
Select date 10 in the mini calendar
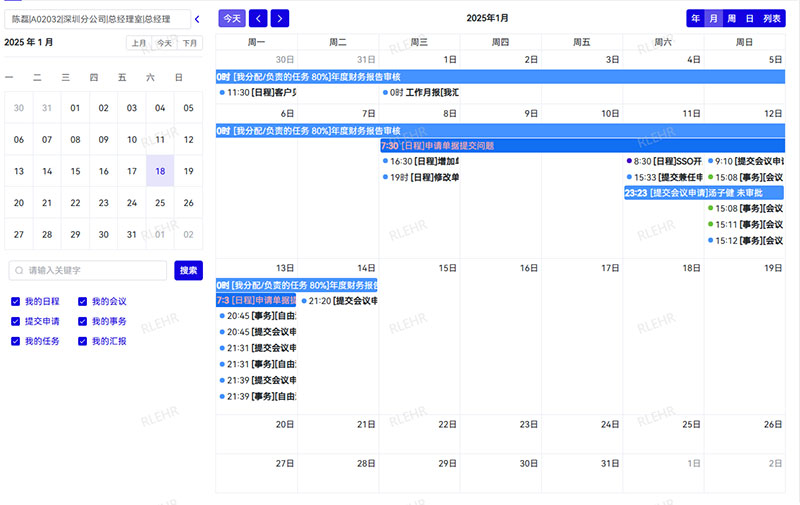(132, 140)
